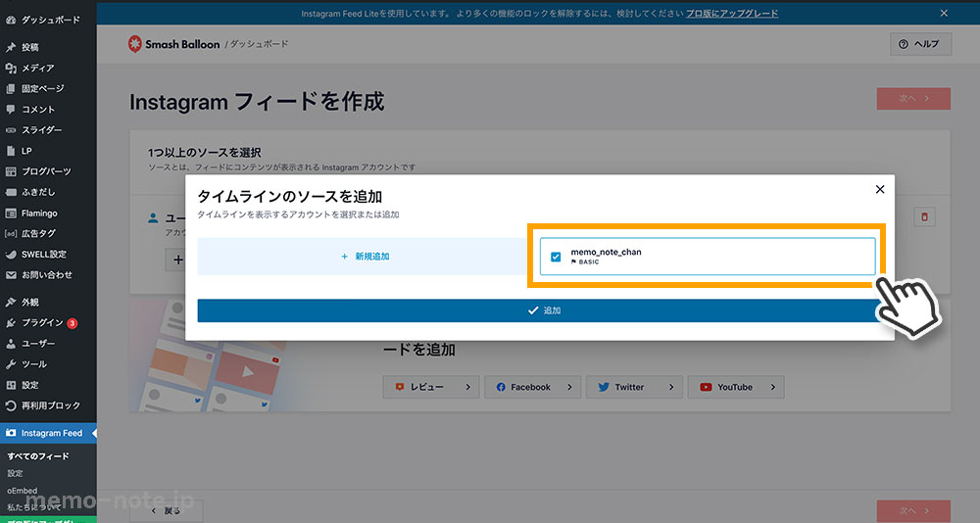Click the bottom 次へ button
The image size is (980, 523).
(913, 511)
